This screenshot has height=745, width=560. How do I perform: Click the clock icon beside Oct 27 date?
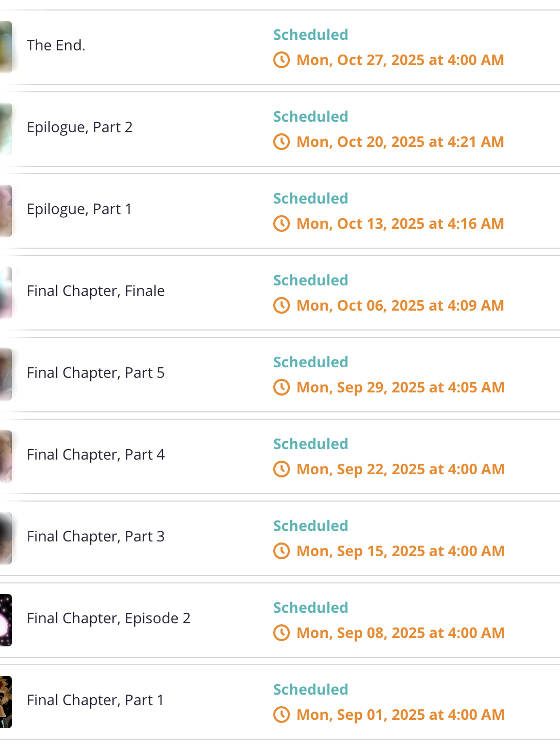282,60
